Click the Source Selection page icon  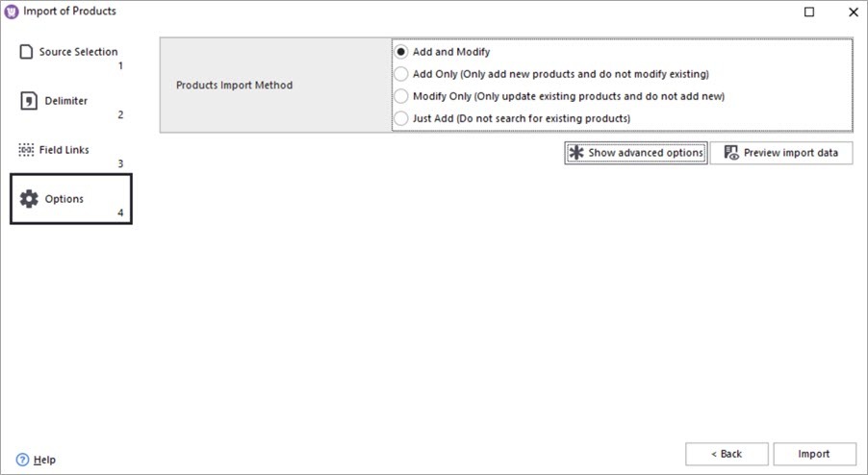point(27,52)
